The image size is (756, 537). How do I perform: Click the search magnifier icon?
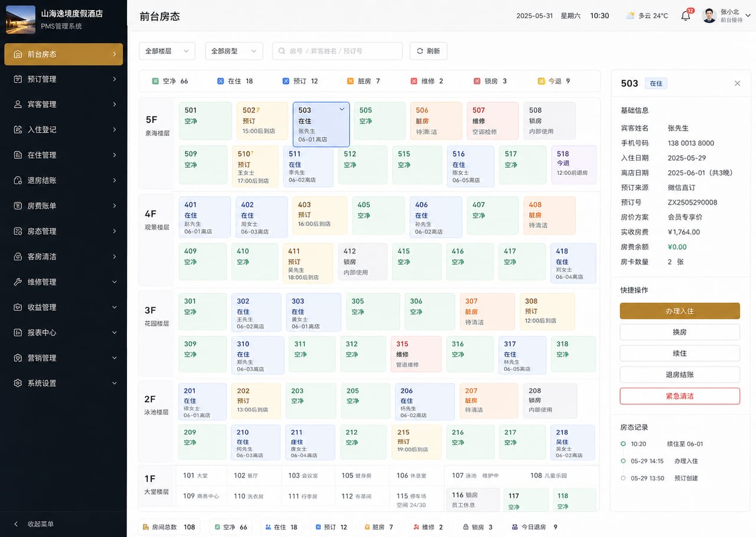(282, 51)
